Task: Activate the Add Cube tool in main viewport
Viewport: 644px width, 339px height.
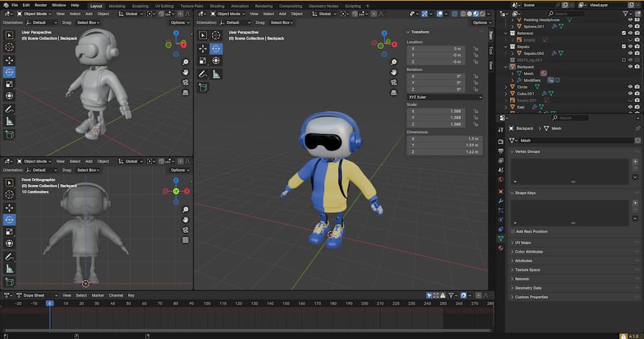Action: tap(203, 87)
